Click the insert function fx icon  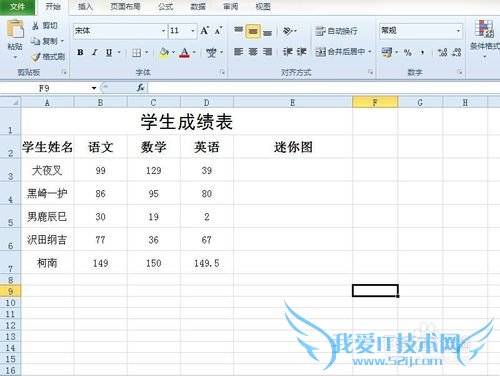pos(140,88)
